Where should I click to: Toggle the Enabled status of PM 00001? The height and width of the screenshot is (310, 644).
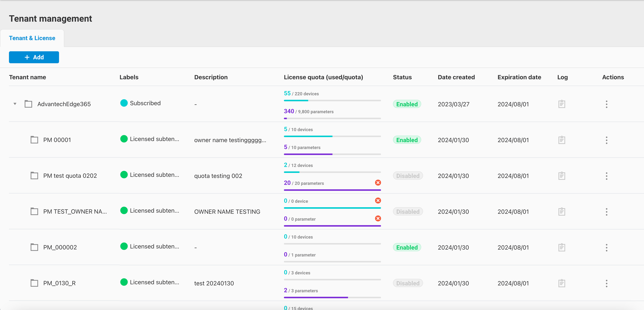tap(407, 140)
